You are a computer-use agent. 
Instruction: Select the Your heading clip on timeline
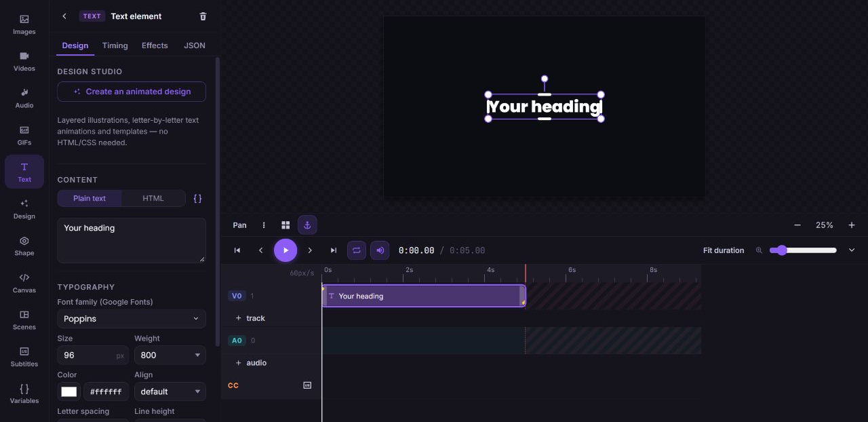pyautogui.click(x=424, y=296)
